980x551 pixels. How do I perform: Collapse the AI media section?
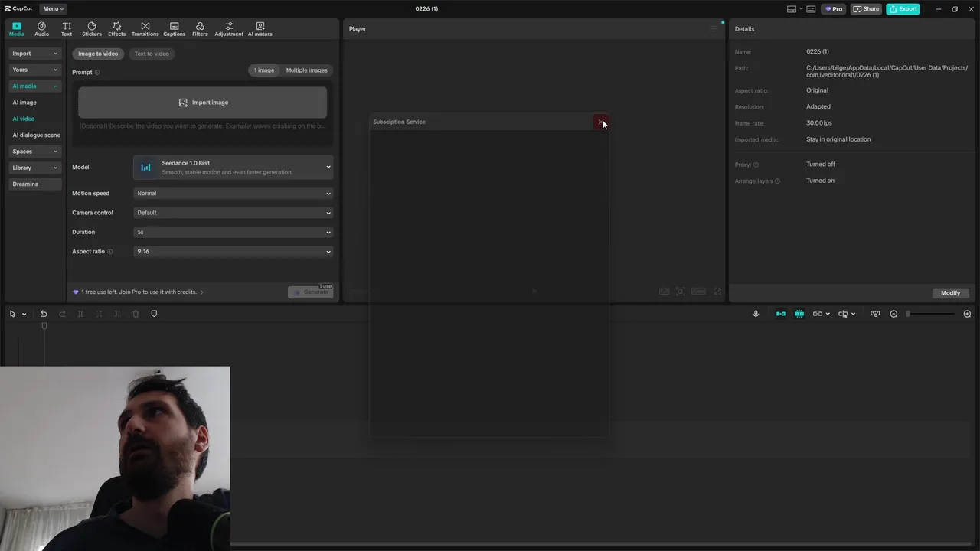34,86
